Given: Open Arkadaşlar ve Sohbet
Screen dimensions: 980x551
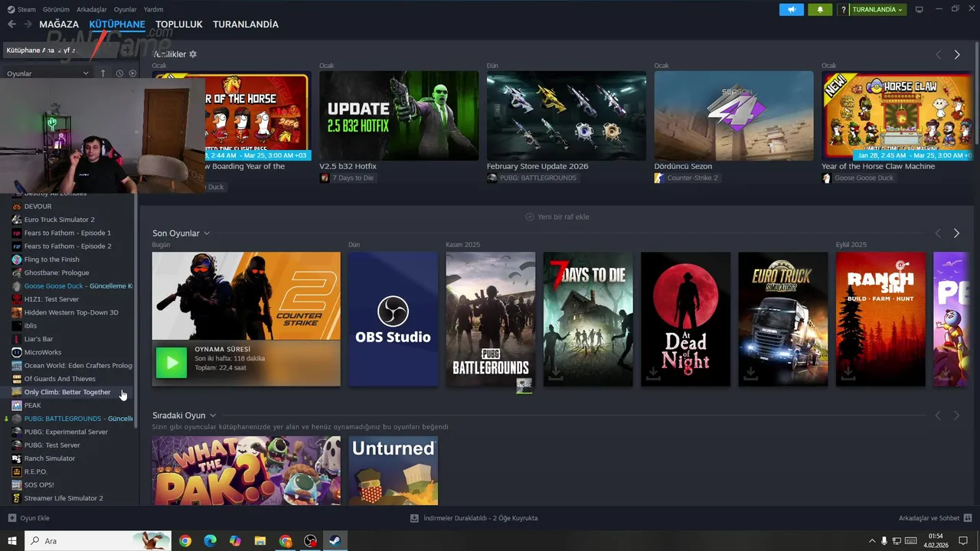Looking at the screenshot, I should tap(935, 518).
